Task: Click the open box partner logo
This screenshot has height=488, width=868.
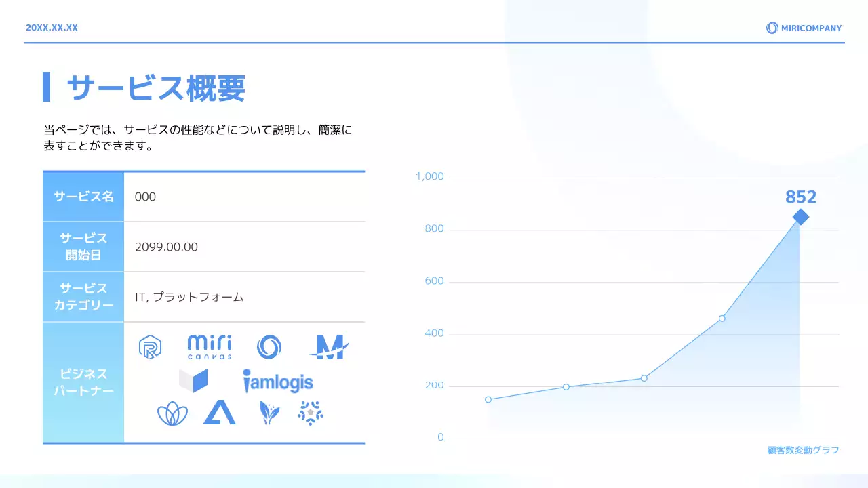Action: click(193, 381)
